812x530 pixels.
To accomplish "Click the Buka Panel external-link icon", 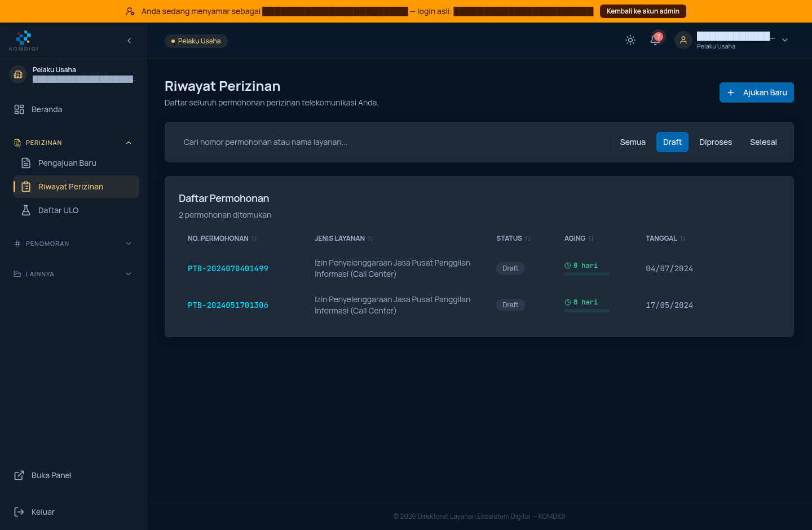I will [19, 475].
